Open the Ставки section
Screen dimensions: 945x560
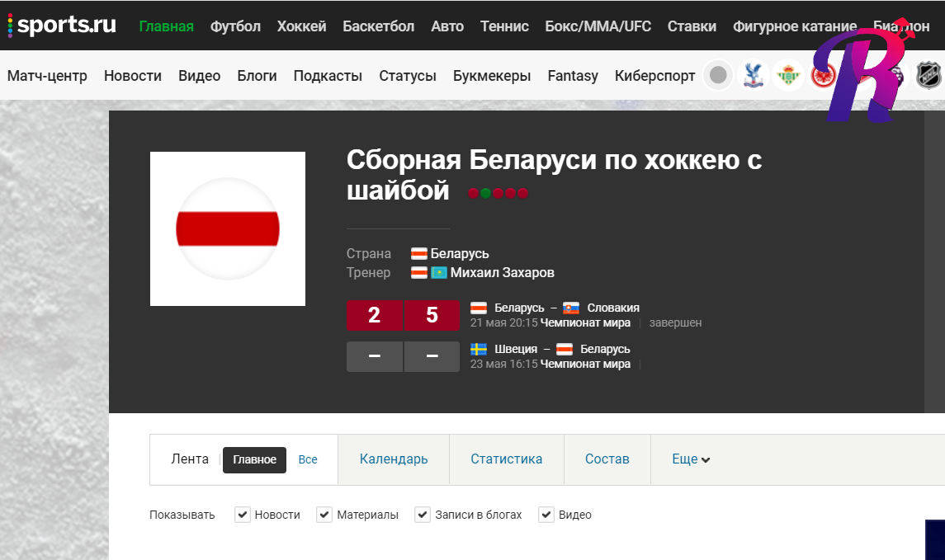coord(692,26)
